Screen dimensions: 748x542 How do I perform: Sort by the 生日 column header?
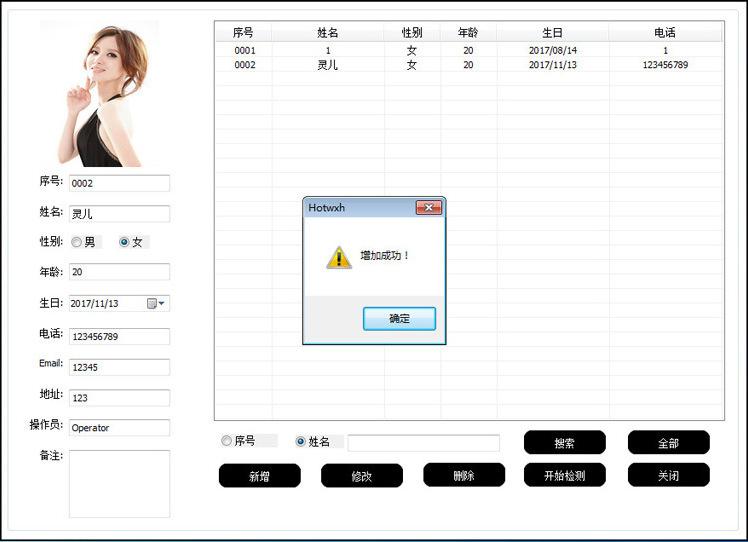click(x=552, y=32)
